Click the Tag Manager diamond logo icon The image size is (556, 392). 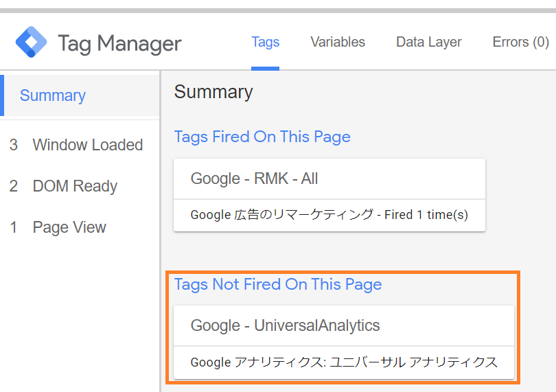(31, 43)
